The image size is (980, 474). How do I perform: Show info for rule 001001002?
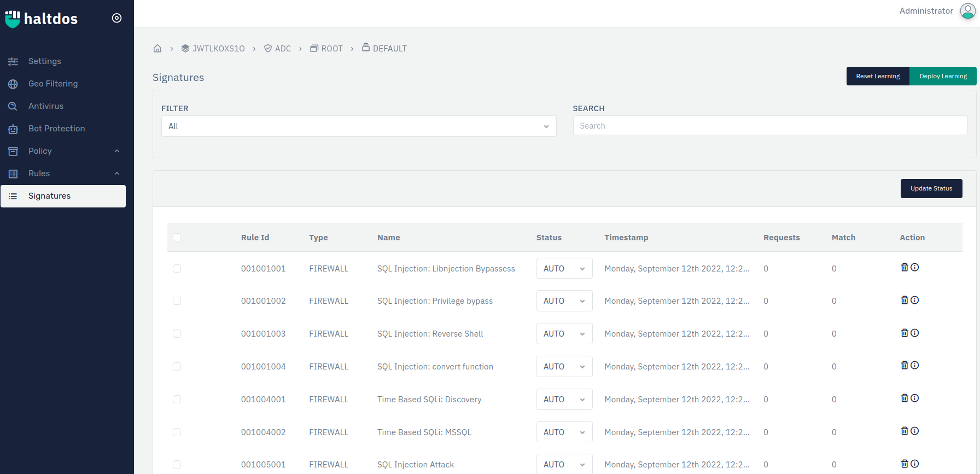click(915, 300)
